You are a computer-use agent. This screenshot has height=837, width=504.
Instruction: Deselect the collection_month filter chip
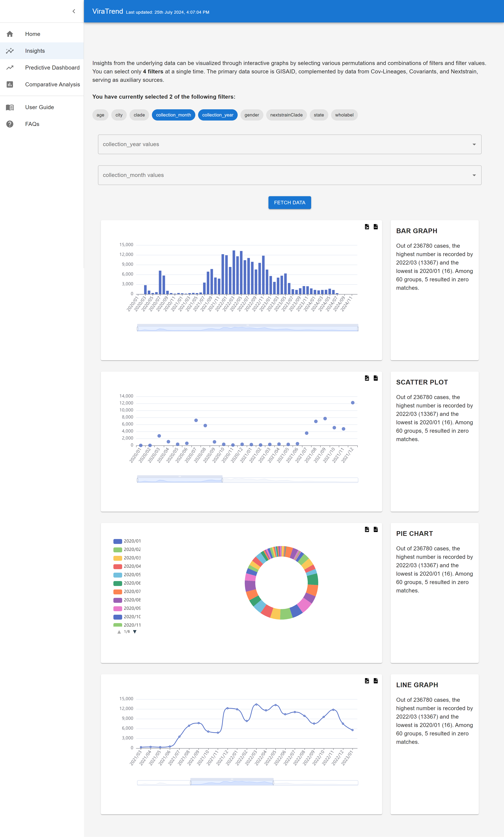(x=173, y=115)
